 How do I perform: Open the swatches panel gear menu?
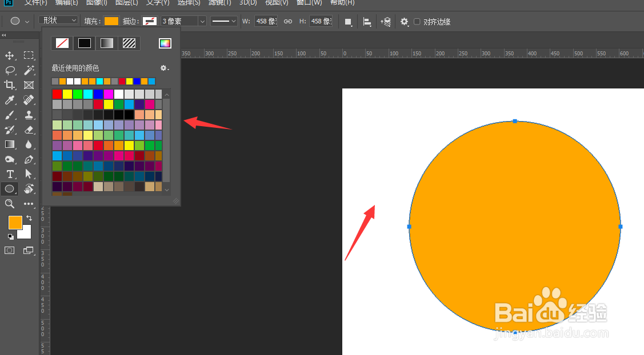coord(165,68)
